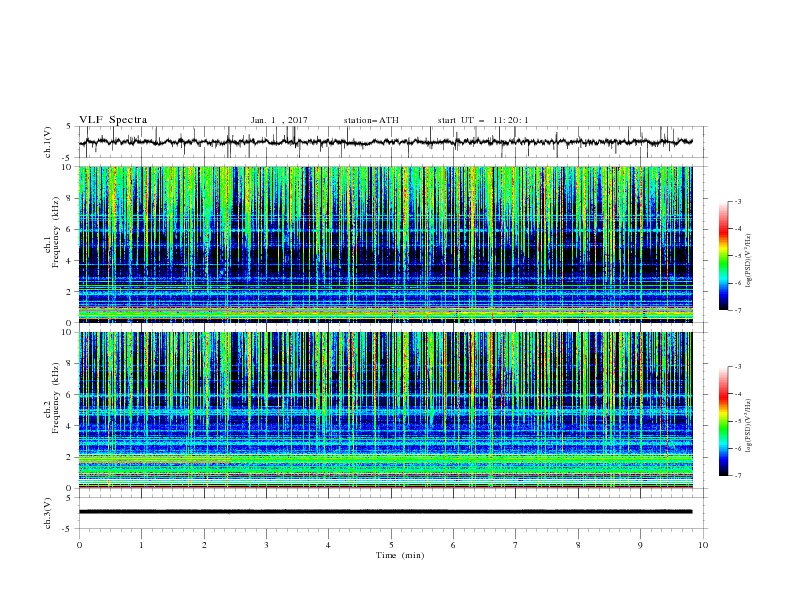Click the upper 'log(PSD)(V²/Hz)' colorbar label

(749, 261)
